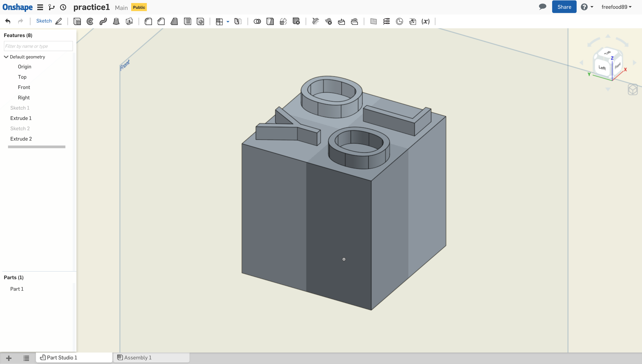Open the freefood89 account menu

tap(617, 7)
